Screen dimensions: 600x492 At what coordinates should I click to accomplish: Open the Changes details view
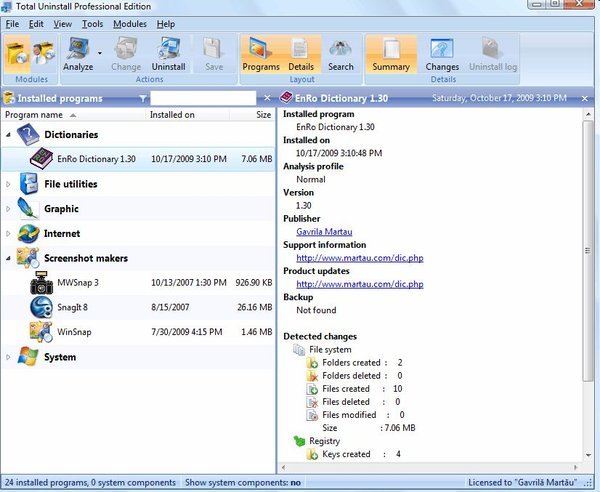tap(442, 52)
